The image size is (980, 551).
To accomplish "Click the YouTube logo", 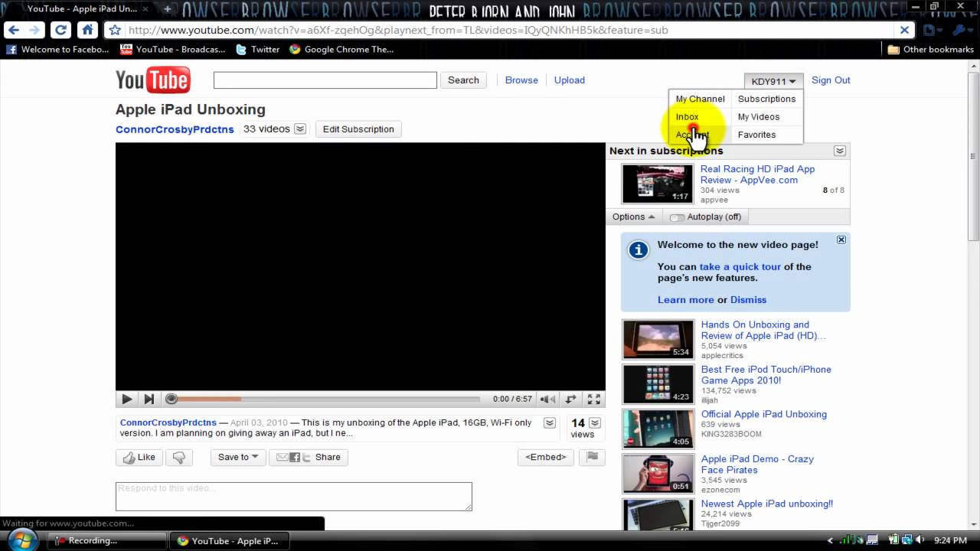I will point(153,80).
